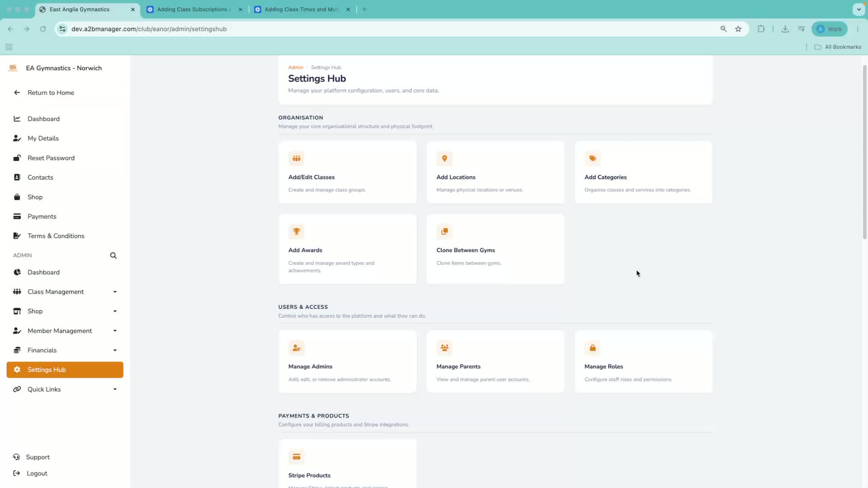The height and width of the screenshot is (488, 868).
Task: Click the Admin breadcrumb link
Action: pos(296,67)
